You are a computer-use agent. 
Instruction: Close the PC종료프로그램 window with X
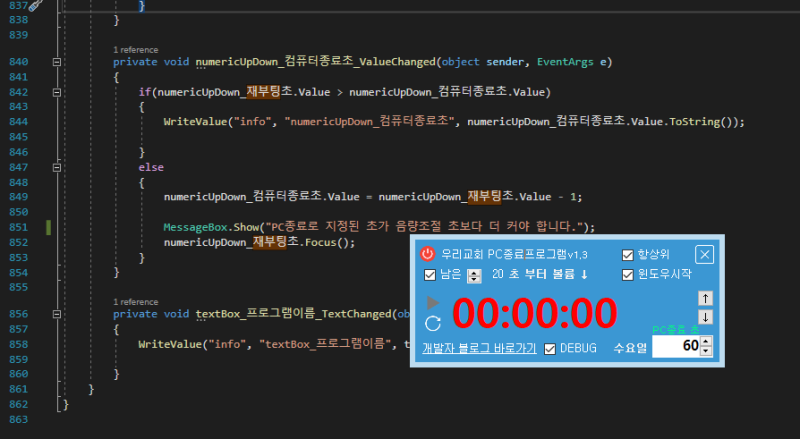(705, 254)
